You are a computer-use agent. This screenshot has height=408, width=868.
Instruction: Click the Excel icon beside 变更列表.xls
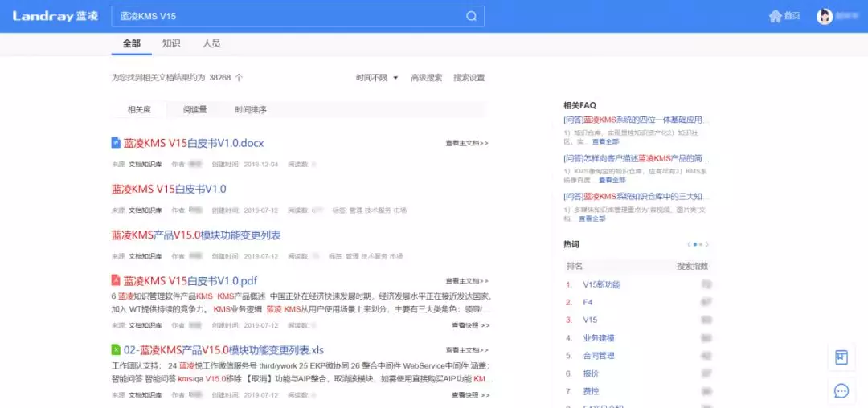[x=116, y=349]
